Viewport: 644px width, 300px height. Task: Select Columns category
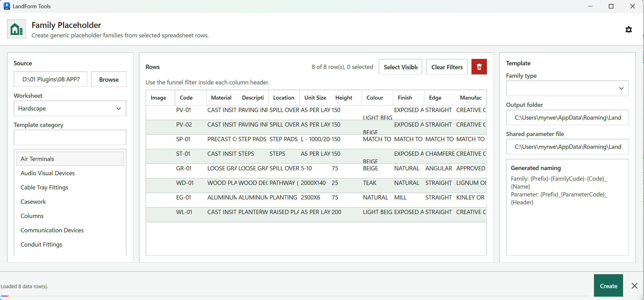point(70,216)
